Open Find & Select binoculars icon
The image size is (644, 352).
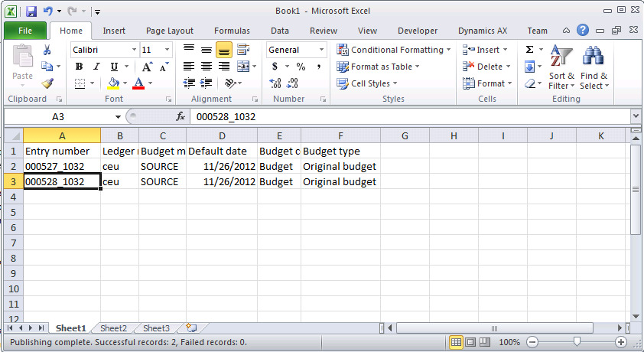tap(594, 67)
